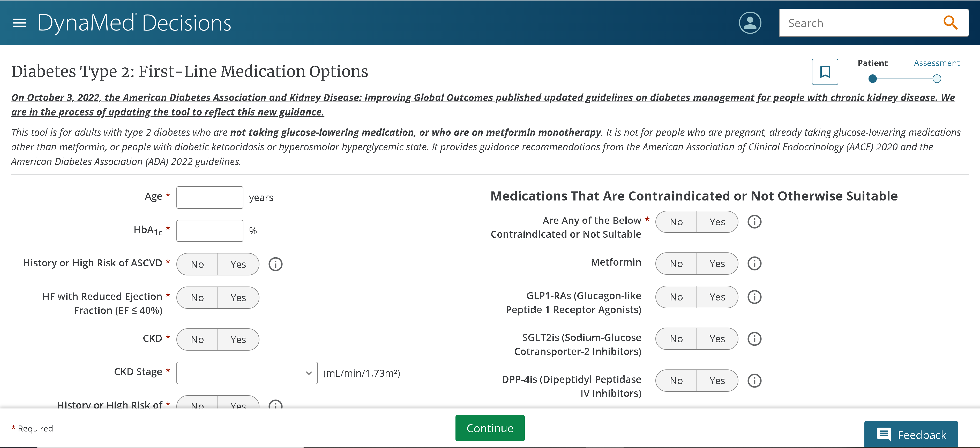This screenshot has width=980, height=448.
Task: Click the Feedback chat icon
Action: point(883,434)
